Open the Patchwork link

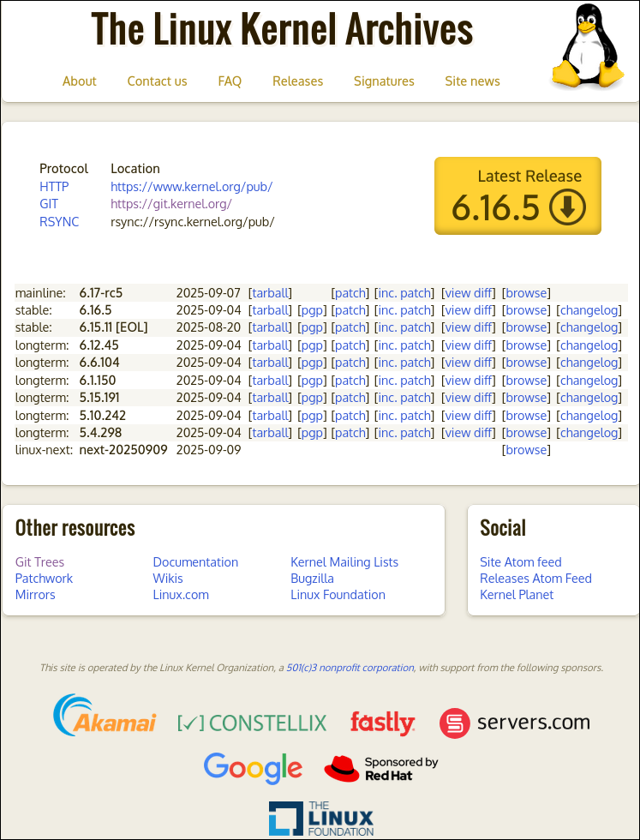(x=44, y=579)
